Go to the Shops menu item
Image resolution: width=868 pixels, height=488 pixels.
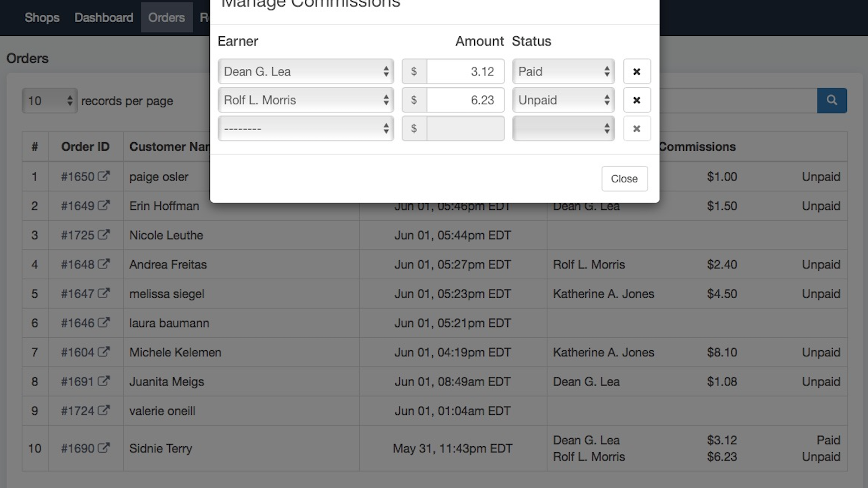[42, 17]
